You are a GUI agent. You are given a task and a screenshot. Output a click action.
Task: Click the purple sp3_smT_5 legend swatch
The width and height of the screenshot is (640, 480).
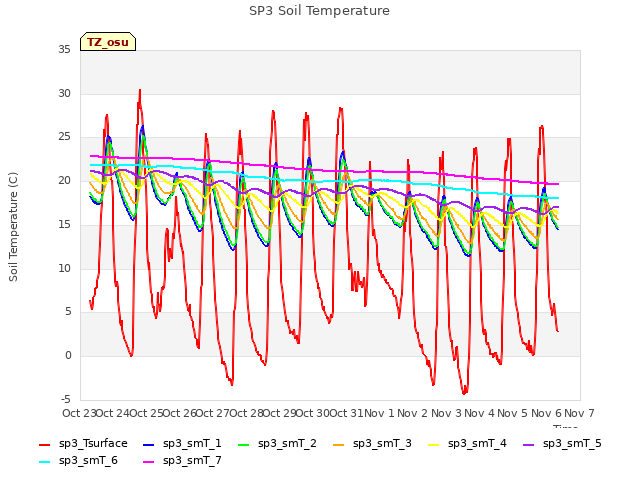tap(529, 444)
